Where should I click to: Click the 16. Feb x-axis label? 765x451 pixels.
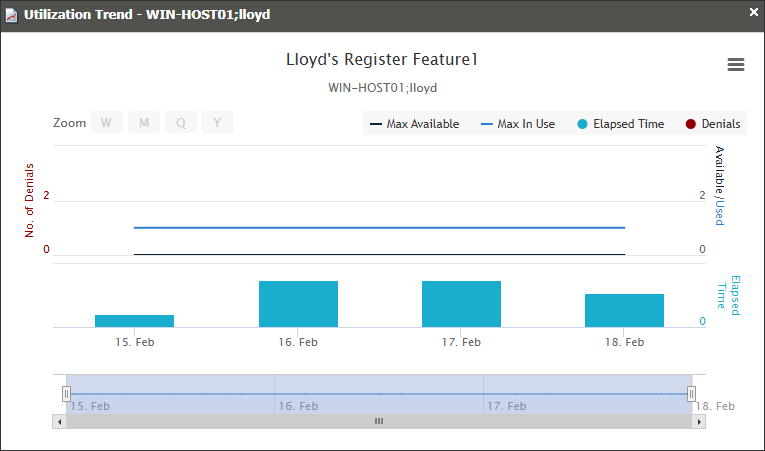click(x=298, y=342)
